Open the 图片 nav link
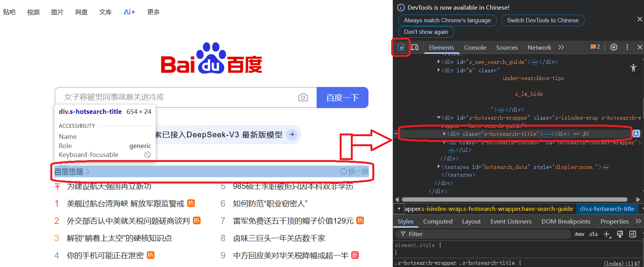The image size is (644, 267). (57, 12)
